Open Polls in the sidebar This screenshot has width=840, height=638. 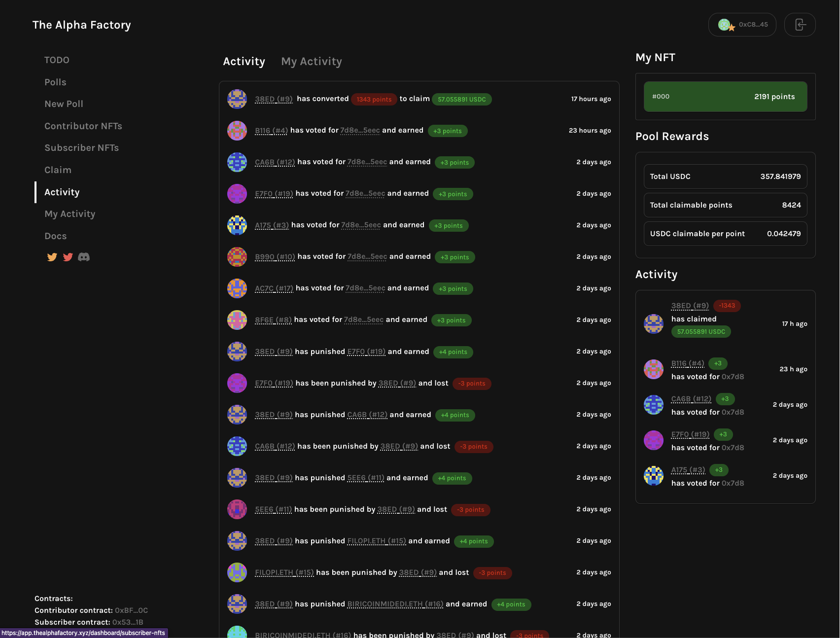coord(55,82)
